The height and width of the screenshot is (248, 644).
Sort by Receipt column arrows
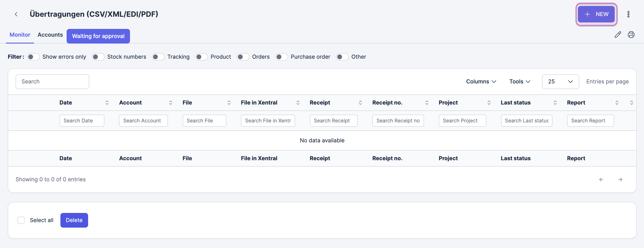tap(360, 103)
